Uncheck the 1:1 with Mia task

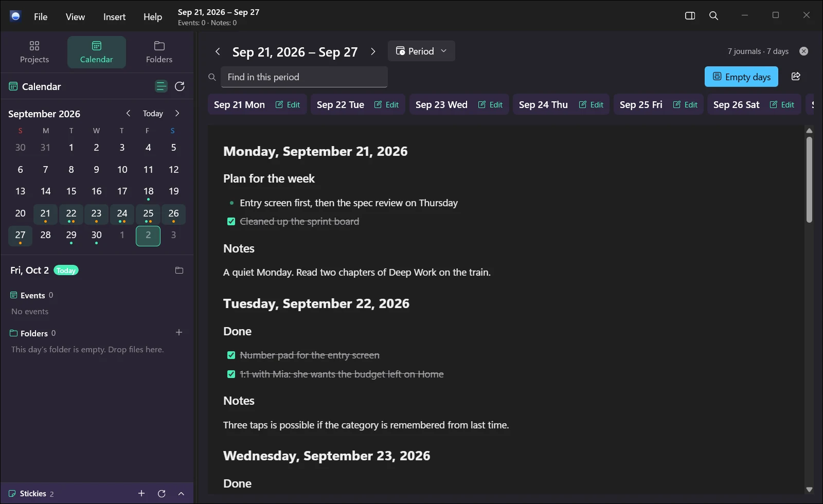pos(231,374)
